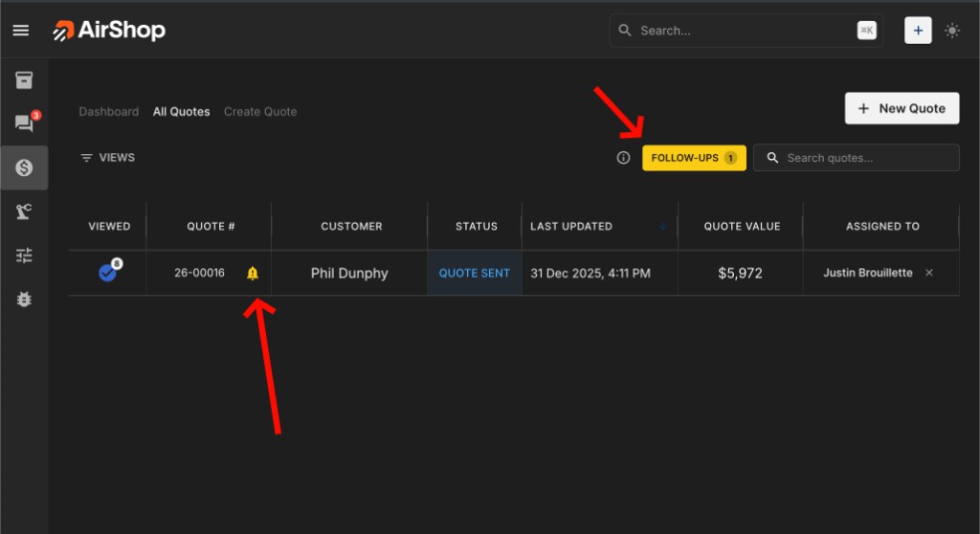Screen dimensions: 980x534
Task: Select the dollar sign quotes icon
Action: point(24,167)
